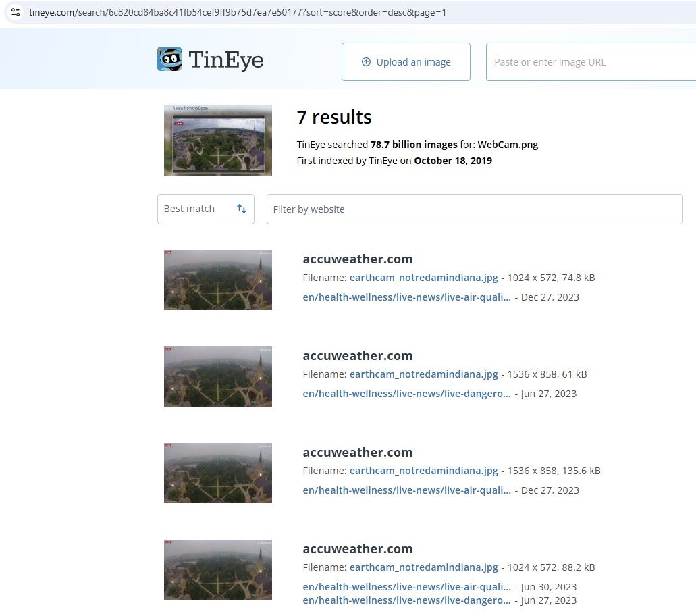Open the 61 kB earthcam_notredamindiana.jpg filename link
Viewport: 696px width, 616px height.
click(x=423, y=374)
